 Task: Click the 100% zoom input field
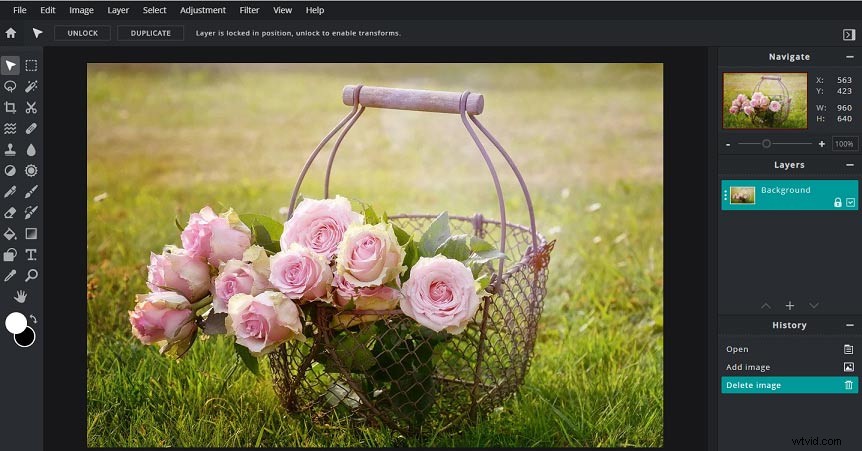[844, 144]
